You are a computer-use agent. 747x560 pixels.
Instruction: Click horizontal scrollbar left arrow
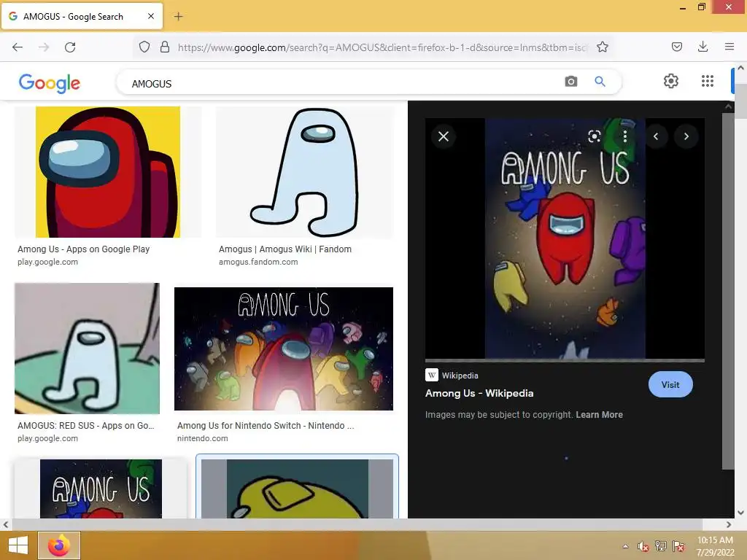click(6, 524)
